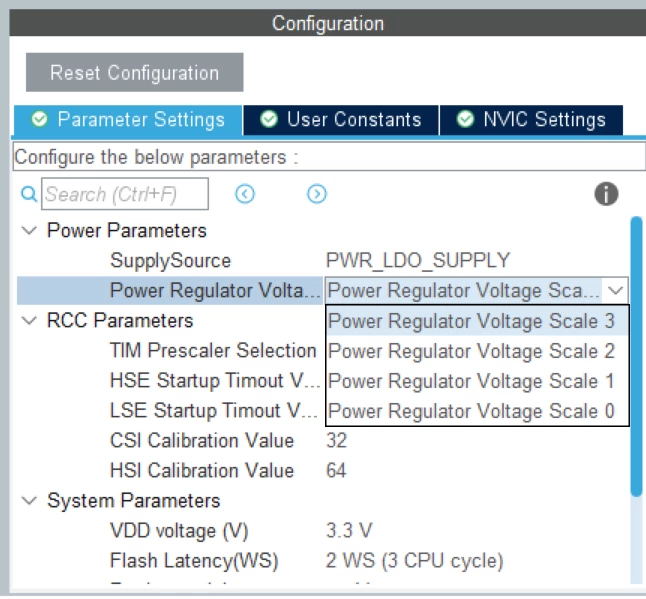Click the search magnifier icon
Screen dimensions: 646x599
29,194
